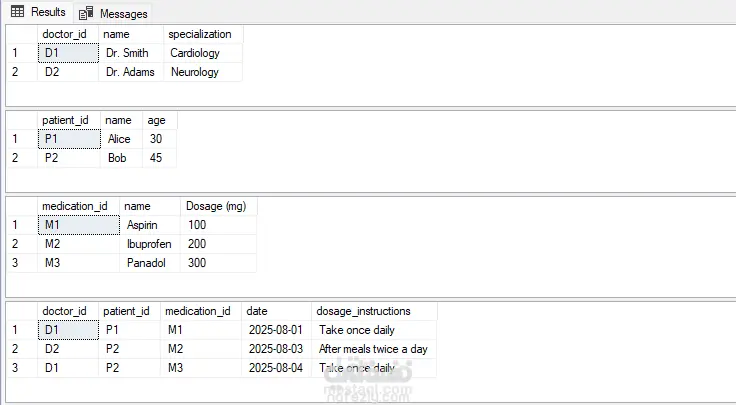Click the Aspirin cell
The image size is (736, 405).
(x=141, y=225)
